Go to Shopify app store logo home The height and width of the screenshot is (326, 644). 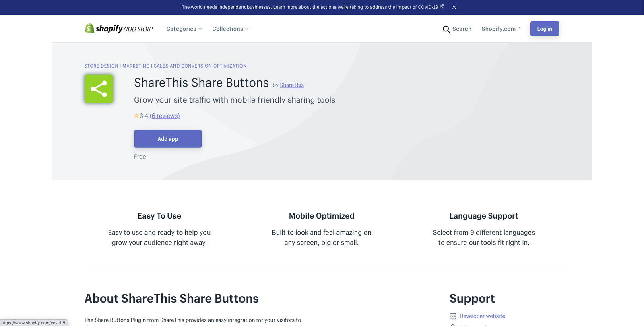(119, 28)
